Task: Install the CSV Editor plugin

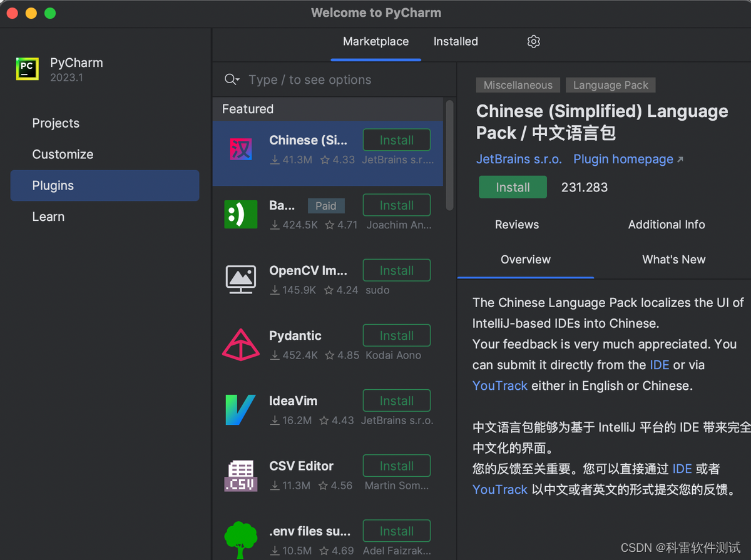Action: coord(397,466)
